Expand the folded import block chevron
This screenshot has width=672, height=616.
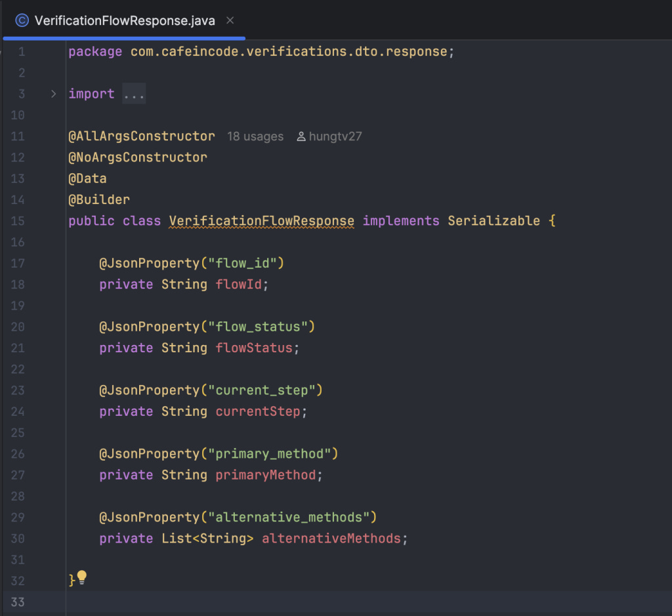pyautogui.click(x=54, y=94)
